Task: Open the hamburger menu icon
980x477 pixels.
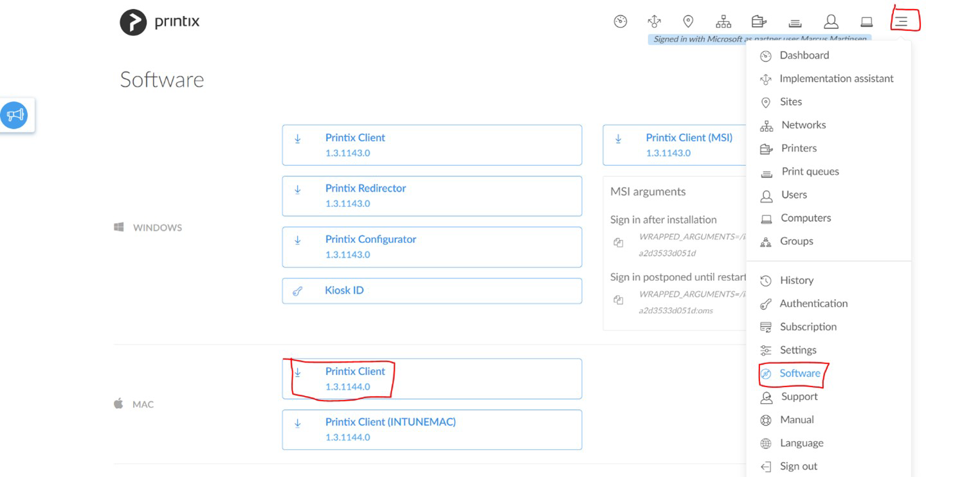Action: click(x=903, y=20)
